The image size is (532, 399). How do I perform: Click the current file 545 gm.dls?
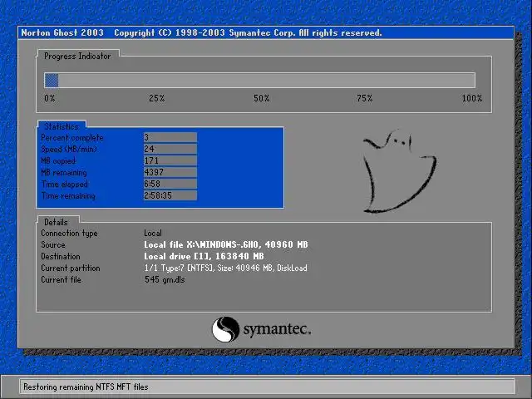[x=165, y=279]
